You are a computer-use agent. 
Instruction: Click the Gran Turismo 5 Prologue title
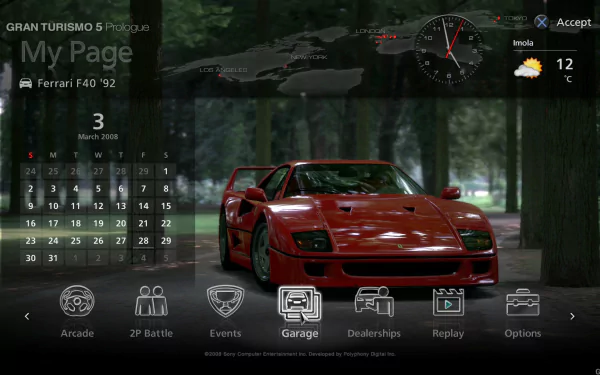[78, 27]
